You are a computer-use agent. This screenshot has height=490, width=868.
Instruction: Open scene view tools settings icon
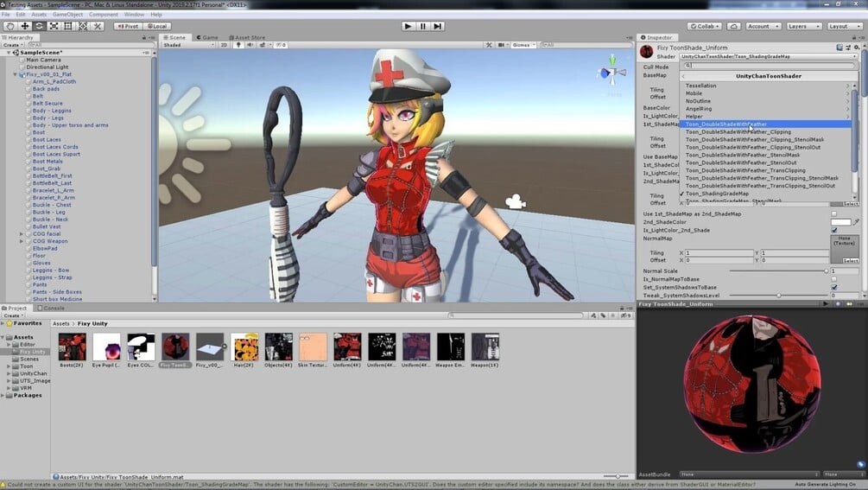pyautogui.click(x=489, y=45)
